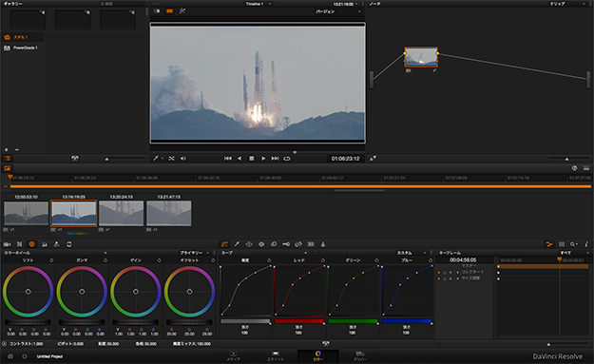Toggle the highlighted viewer mode button
594x364 pixels.
[169, 11]
